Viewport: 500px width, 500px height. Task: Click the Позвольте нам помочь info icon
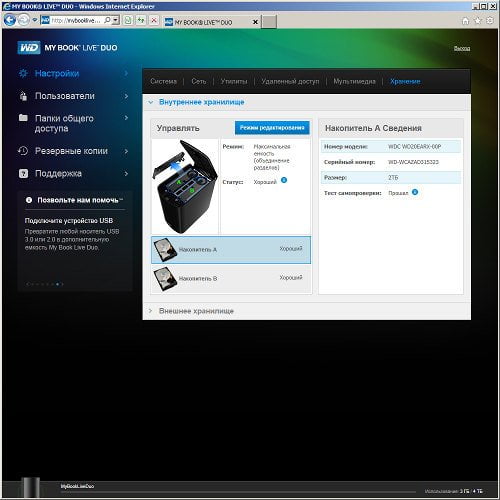[x=29, y=200]
